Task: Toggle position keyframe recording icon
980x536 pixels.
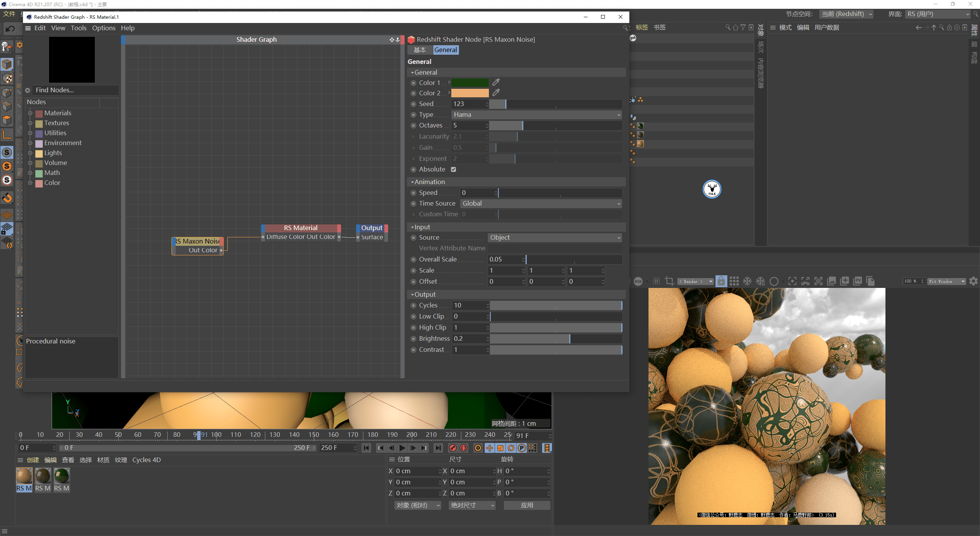Action: point(490,448)
